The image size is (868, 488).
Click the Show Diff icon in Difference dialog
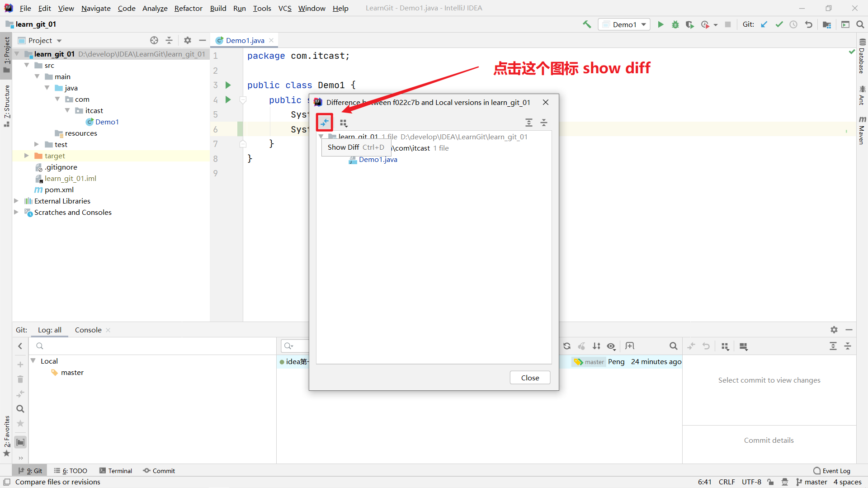325,122
